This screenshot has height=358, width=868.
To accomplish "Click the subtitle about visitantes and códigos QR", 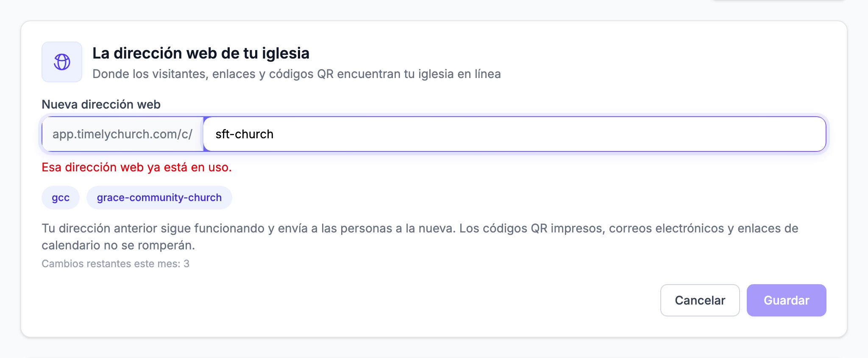I will 297,74.
